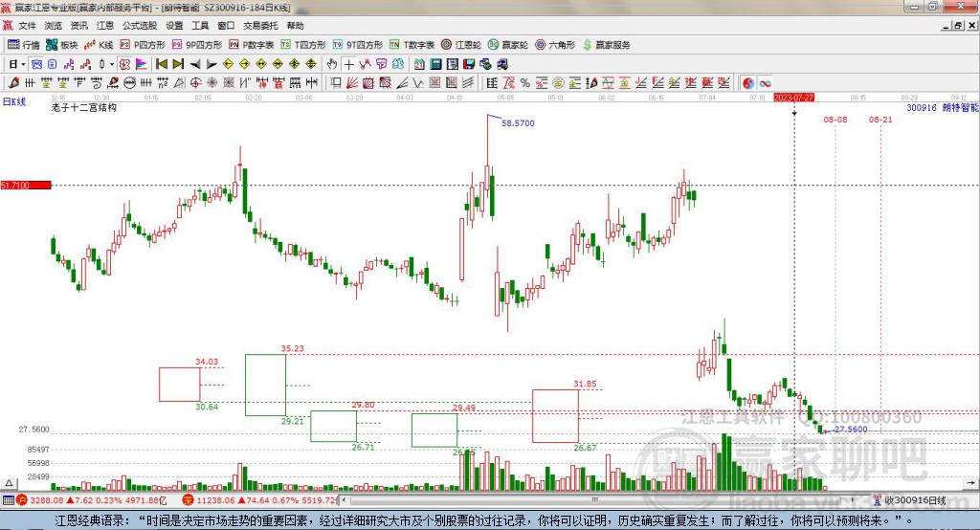This screenshot has width=980, height=530.
Task: Switch to K线 candlestick chart
Action: (x=100, y=45)
